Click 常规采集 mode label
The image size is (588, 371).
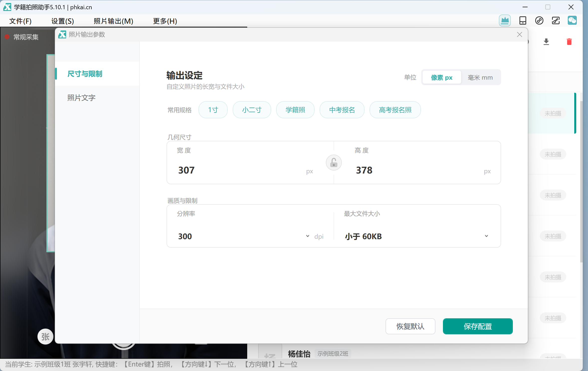coord(26,37)
